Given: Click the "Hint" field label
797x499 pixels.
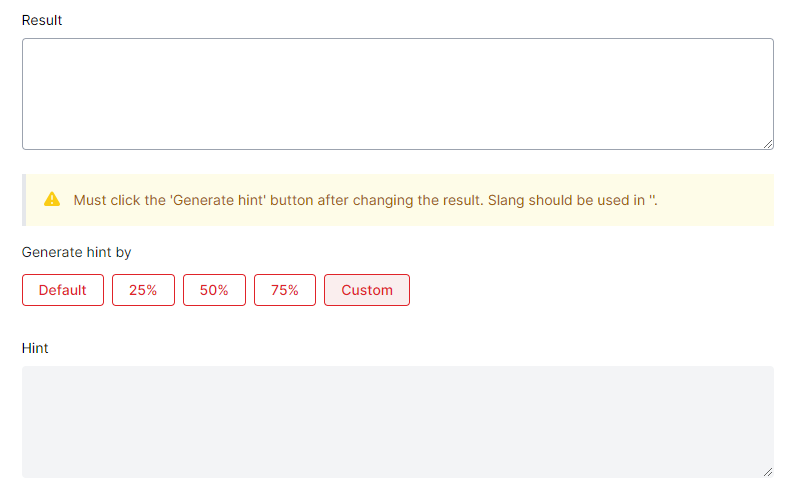Looking at the screenshot, I should click(x=35, y=348).
